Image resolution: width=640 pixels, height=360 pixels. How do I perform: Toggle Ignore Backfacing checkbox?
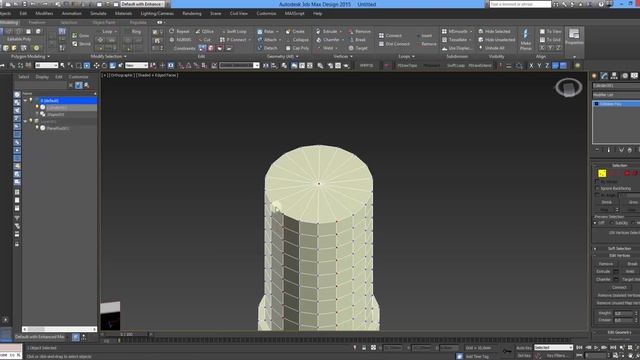click(597, 189)
